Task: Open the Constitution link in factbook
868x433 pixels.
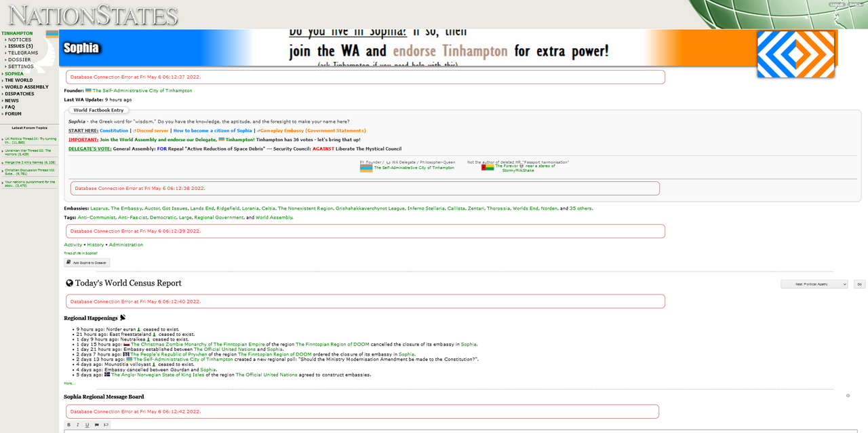Action: coord(114,130)
